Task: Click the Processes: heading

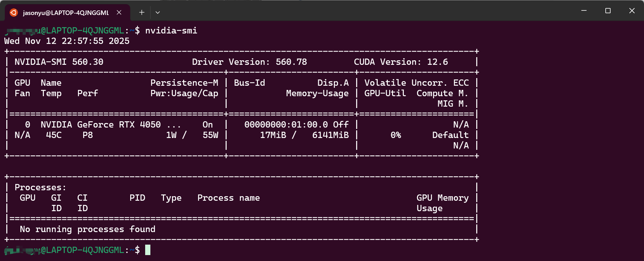Action: 40,187
